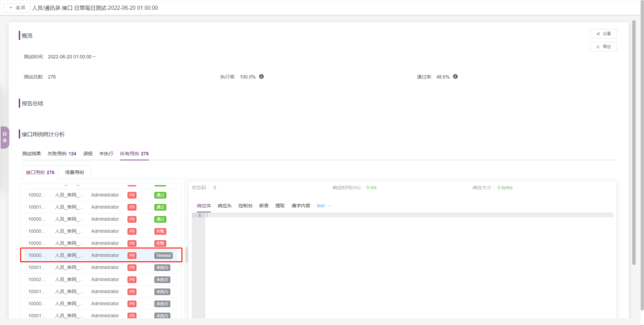Click the 状态码 value 0
Image resolution: width=644 pixels, height=325 pixels.
point(215,188)
